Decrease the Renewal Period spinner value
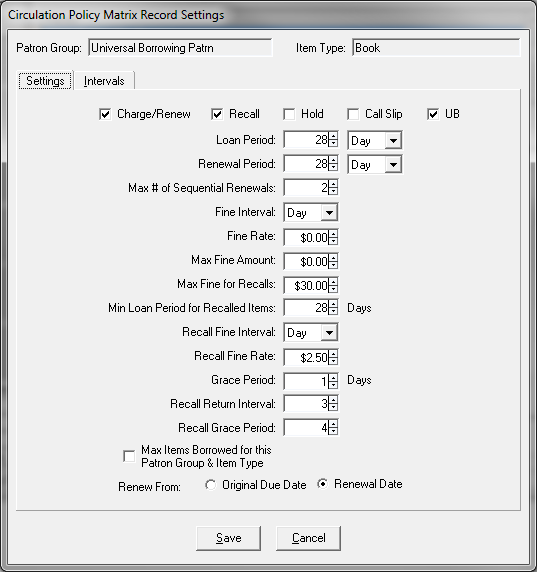Screen dimensions: 537x572 pyautogui.click(x=333, y=167)
